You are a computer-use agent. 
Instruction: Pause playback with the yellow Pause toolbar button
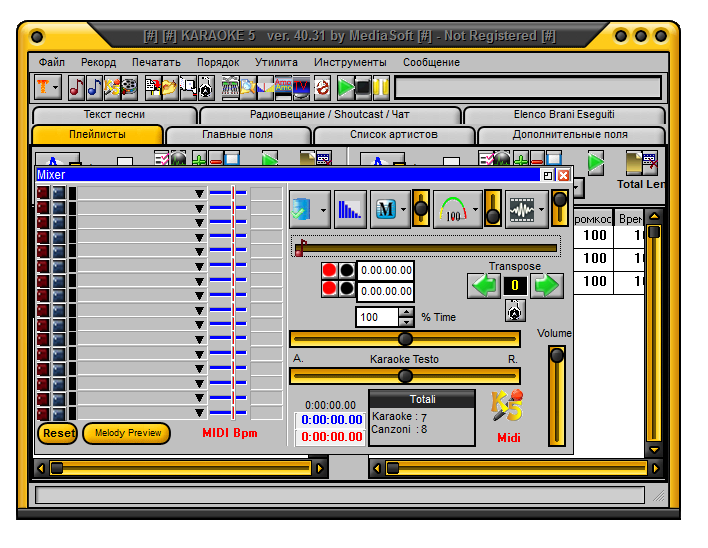tap(381, 87)
